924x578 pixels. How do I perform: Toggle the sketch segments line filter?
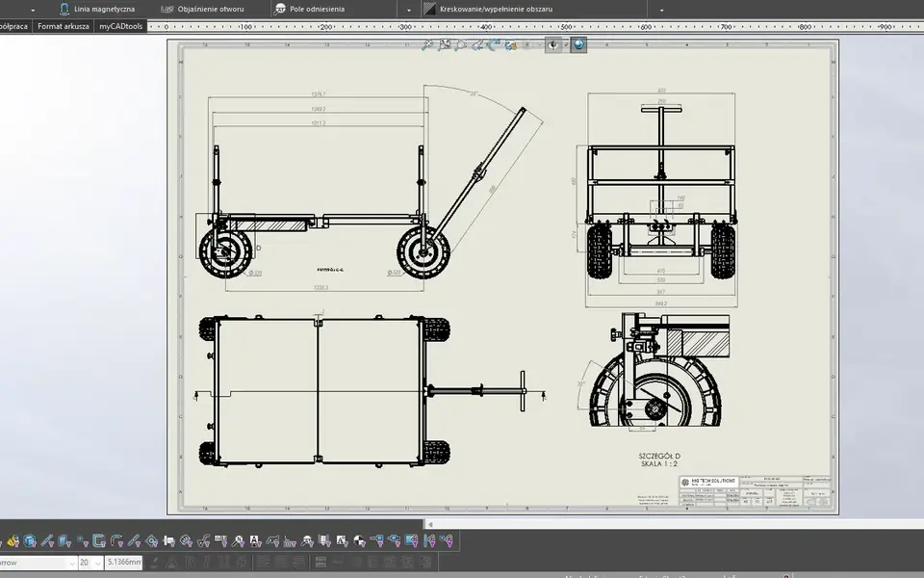[x=135, y=540]
